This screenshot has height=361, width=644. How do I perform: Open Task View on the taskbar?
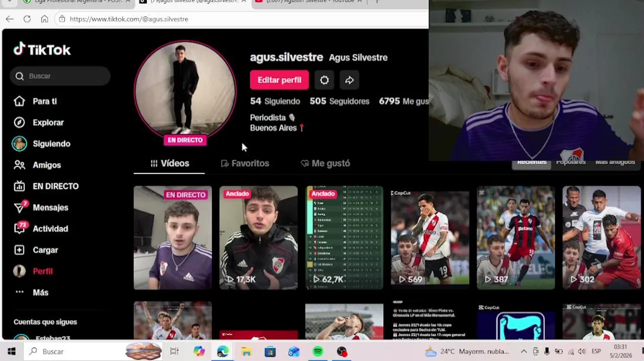point(174,351)
